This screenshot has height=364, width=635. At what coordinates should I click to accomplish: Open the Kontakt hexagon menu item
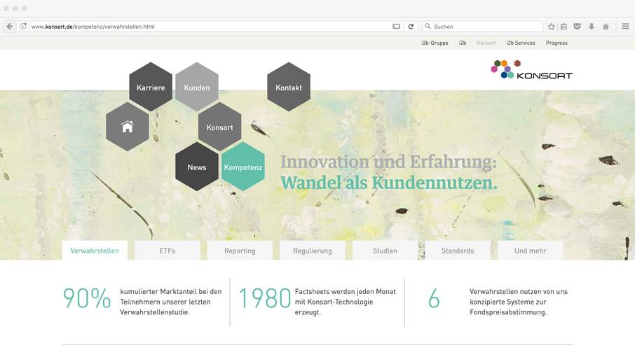click(x=289, y=87)
